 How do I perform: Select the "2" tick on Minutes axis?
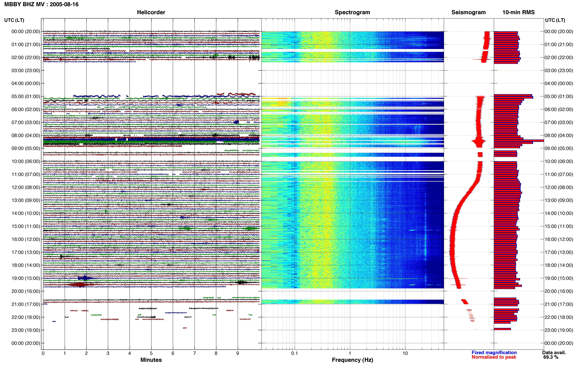click(86, 353)
